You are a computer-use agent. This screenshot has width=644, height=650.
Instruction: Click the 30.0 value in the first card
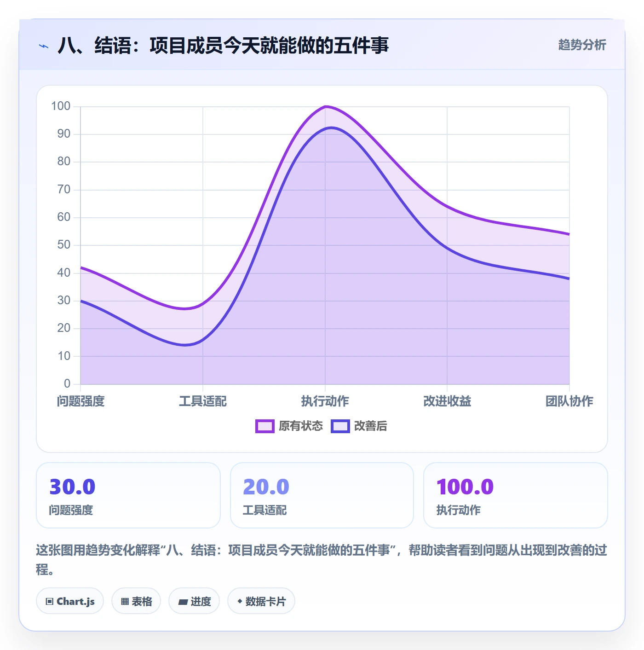pyautogui.click(x=72, y=487)
